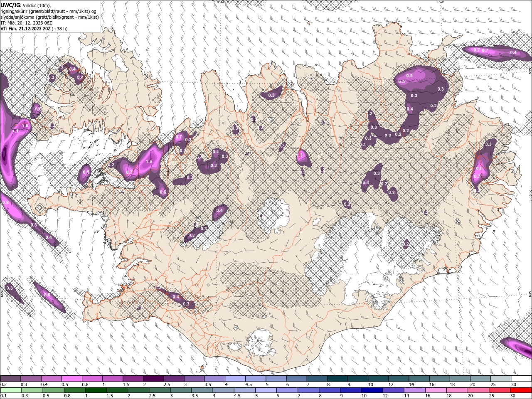Pick the darkest purple 2–2.5 snow scale swatch
This screenshot has width=532, height=399.
click(153, 379)
